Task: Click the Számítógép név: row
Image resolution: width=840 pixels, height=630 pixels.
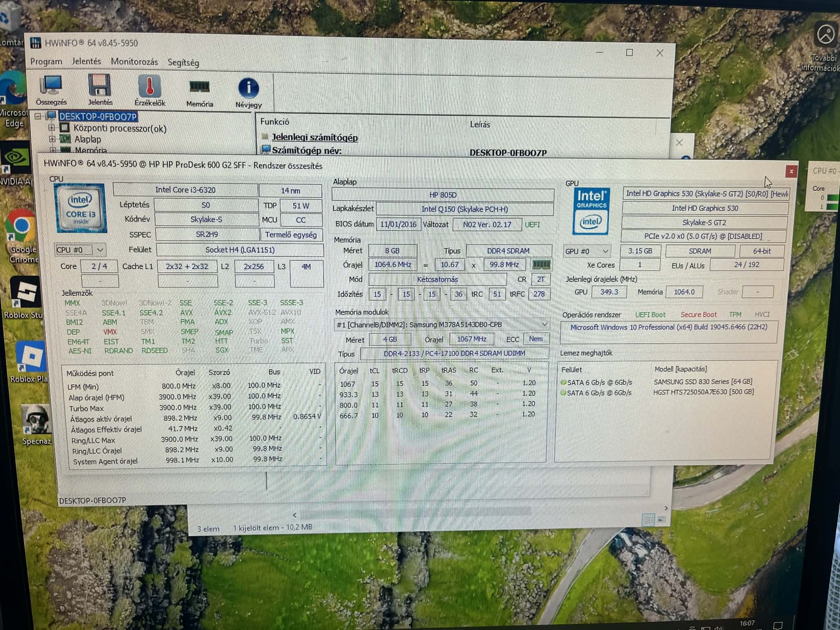Action: click(x=306, y=151)
